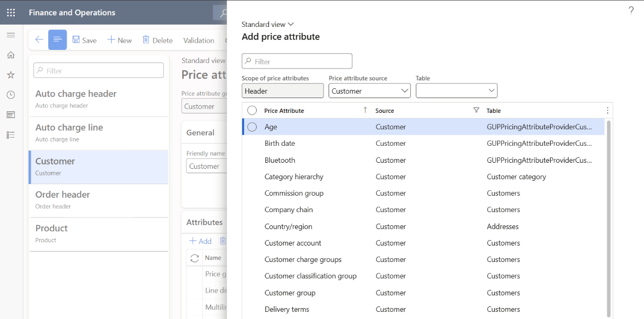Viewport: 644px width, 319px height.
Task: Select the Category hierarchy row
Action: (x=423, y=176)
